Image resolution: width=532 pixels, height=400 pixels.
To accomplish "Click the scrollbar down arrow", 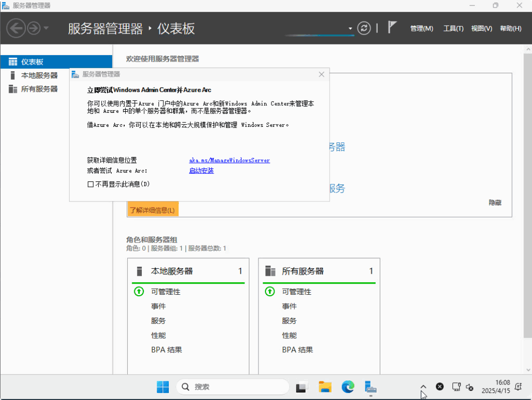I will (x=528, y=370).
